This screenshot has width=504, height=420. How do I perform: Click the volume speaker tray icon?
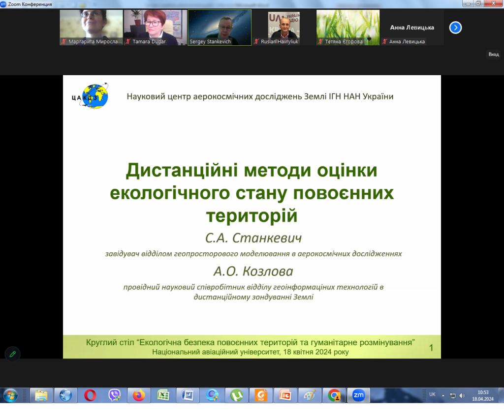point(462,395)
